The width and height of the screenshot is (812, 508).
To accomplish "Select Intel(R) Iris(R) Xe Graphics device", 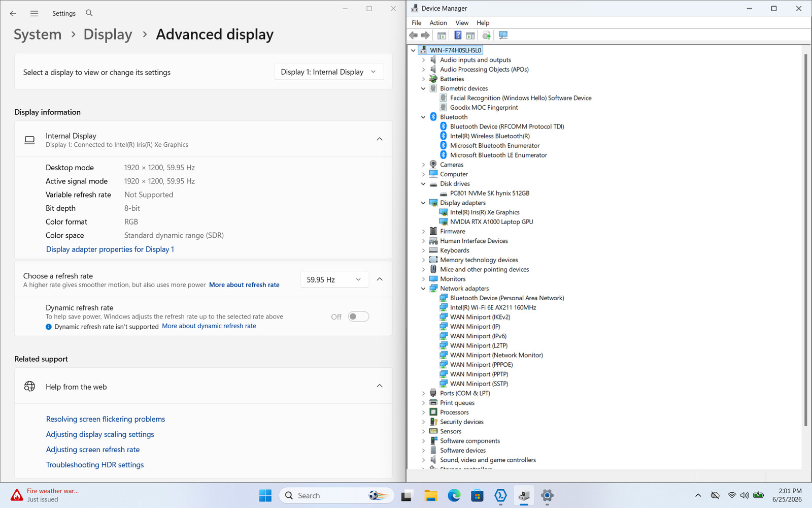I will tap(485, 212).
